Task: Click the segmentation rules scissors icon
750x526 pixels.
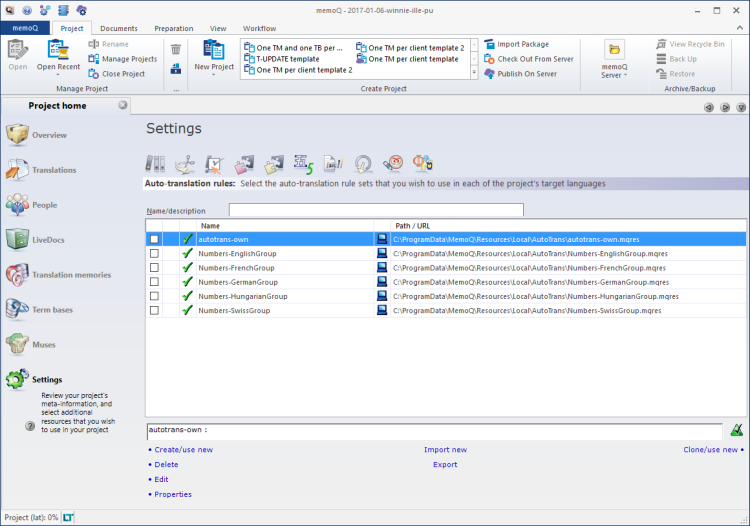Action: (x=184, y=164)
